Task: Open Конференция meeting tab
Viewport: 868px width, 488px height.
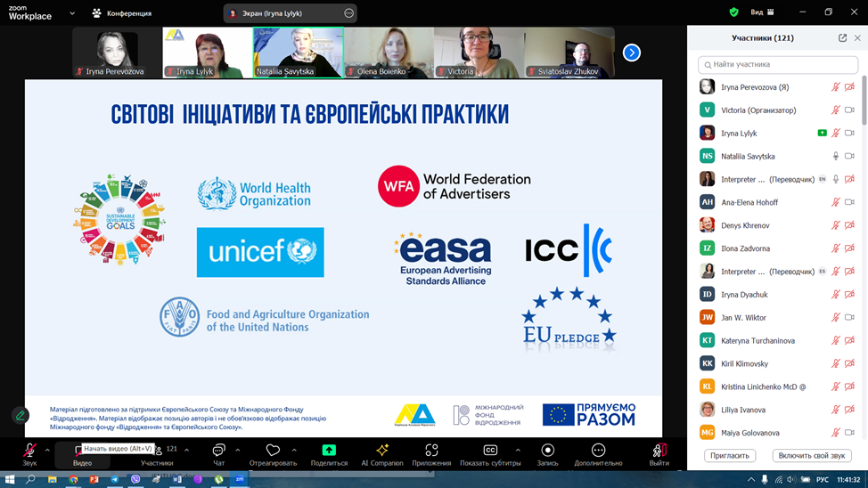Action: pyautogui.click(x=122, y=12)
